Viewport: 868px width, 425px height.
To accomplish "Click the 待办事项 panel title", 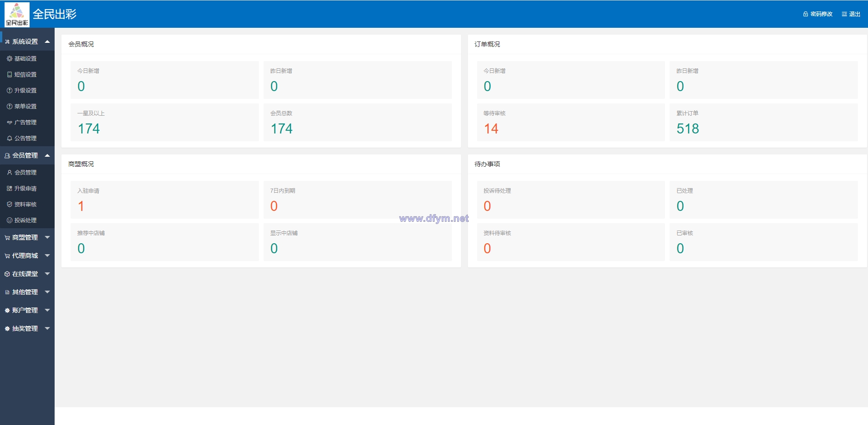I will pos(487,164).
